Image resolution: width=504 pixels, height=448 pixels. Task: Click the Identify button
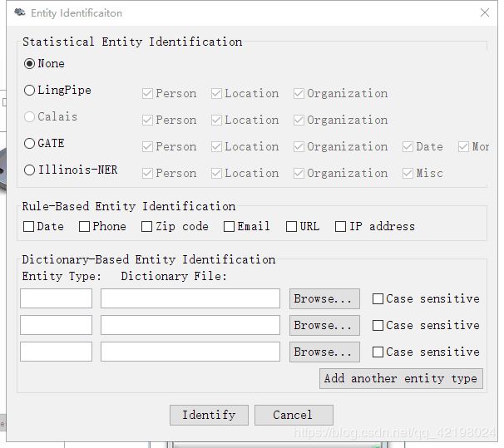pyautogui.click(x=209, y=416)
